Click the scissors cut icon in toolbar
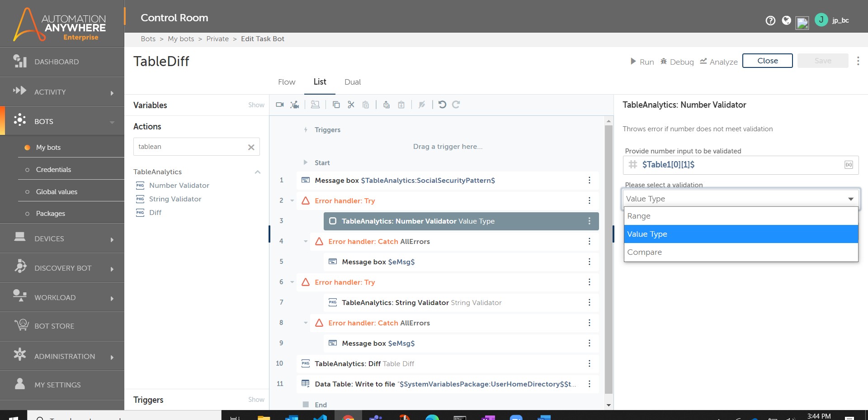The width and height of the screenshot is (868, 420). pyautogui.click(x=351, y=105)
